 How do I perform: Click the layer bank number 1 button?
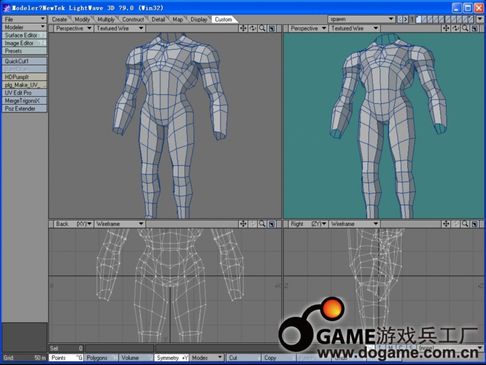tap(412, 19)
